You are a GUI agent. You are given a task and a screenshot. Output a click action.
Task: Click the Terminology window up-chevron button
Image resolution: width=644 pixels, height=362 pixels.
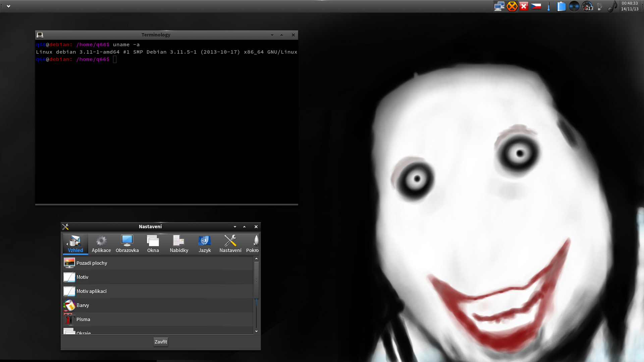tap(281, 35)
